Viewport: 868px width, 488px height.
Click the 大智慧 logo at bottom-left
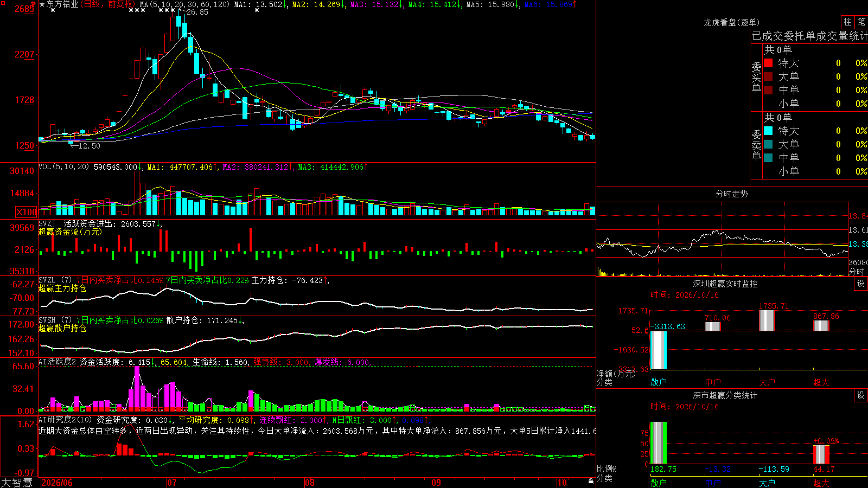(17, 482)
